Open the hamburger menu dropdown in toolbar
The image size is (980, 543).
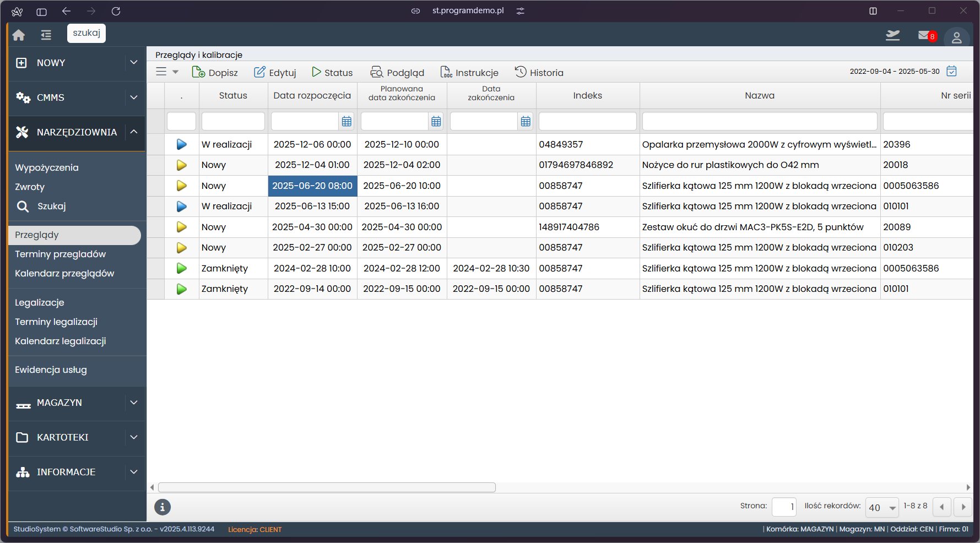(x=167, y=72)
